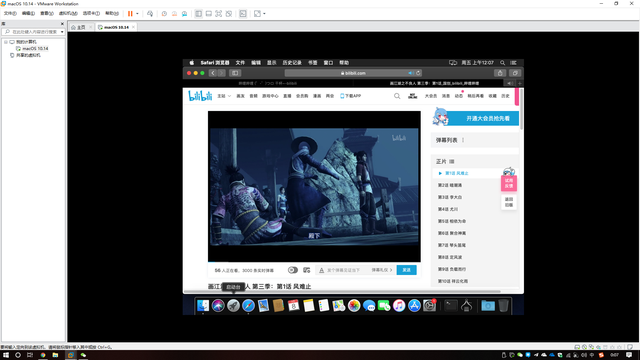The height and width of the screenshot is (360, 640).
Task: Mute tab audio speaker icon in address bar
Action: [411, 73]
